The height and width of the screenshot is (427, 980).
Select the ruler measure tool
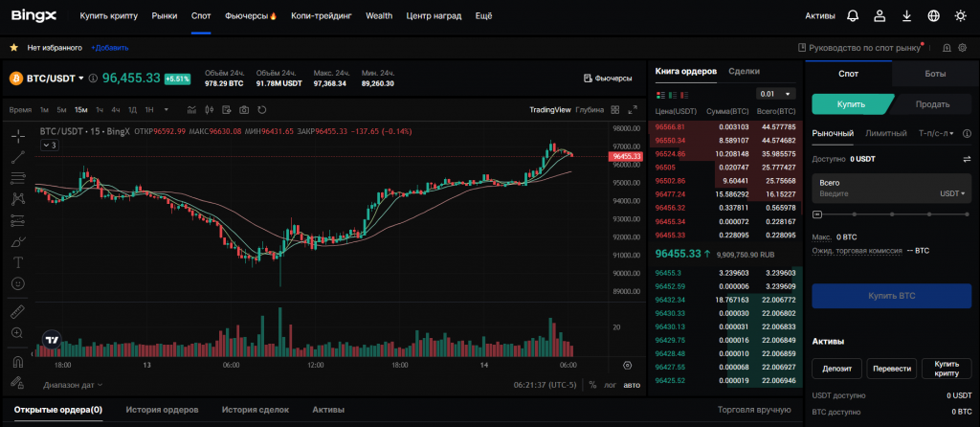[18, 312]
